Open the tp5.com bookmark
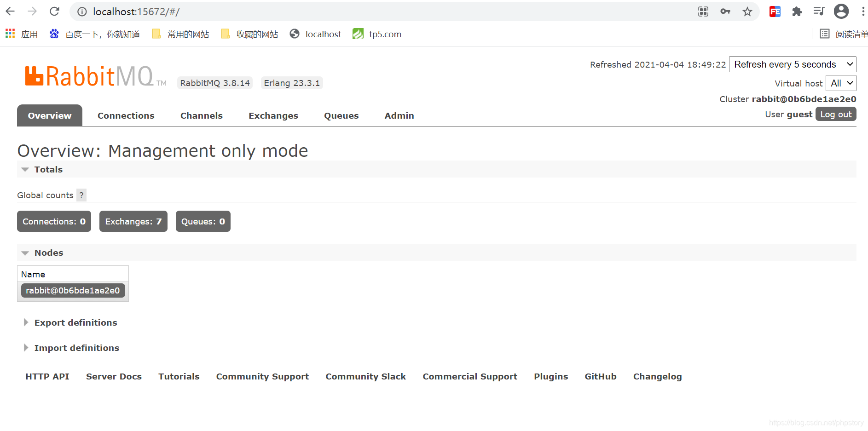Image resolution: width=868 pixels, height=431 pixels. point(377,34)
